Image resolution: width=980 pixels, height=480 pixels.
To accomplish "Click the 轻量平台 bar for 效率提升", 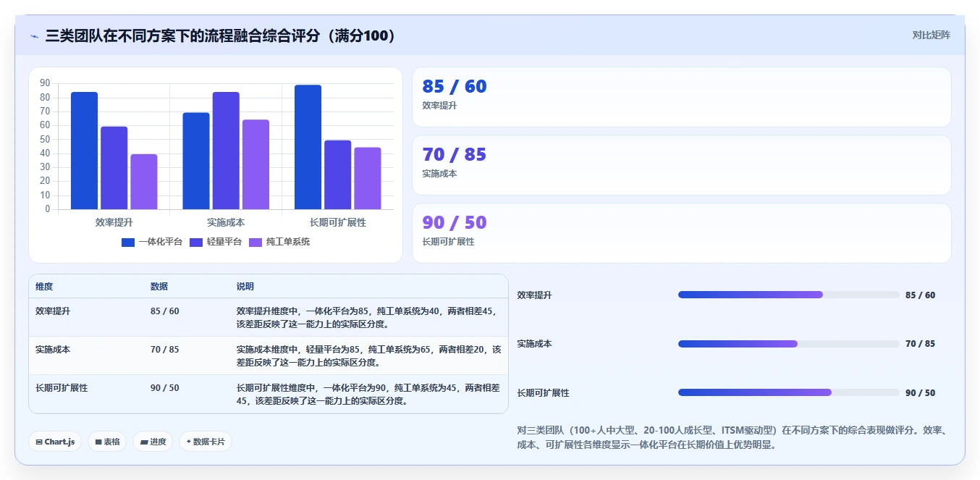I will point(114,168).
